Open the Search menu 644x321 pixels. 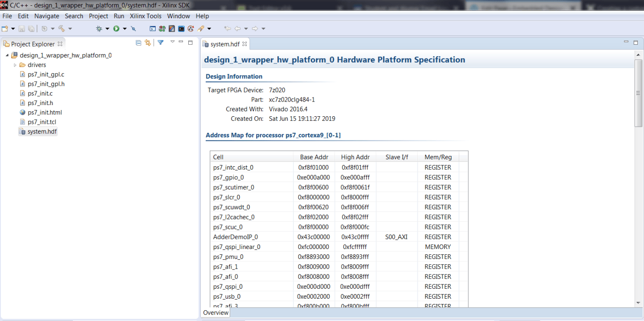[x=74, y=16]
